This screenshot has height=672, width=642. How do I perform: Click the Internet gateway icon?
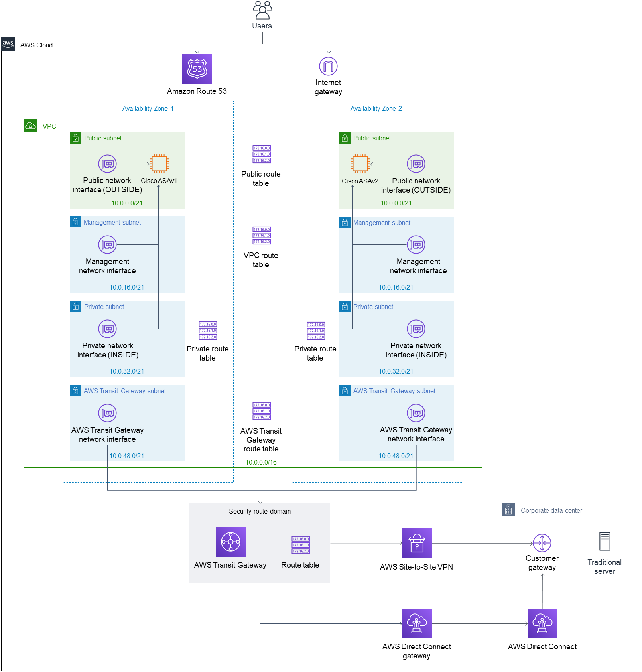point(328,66)
